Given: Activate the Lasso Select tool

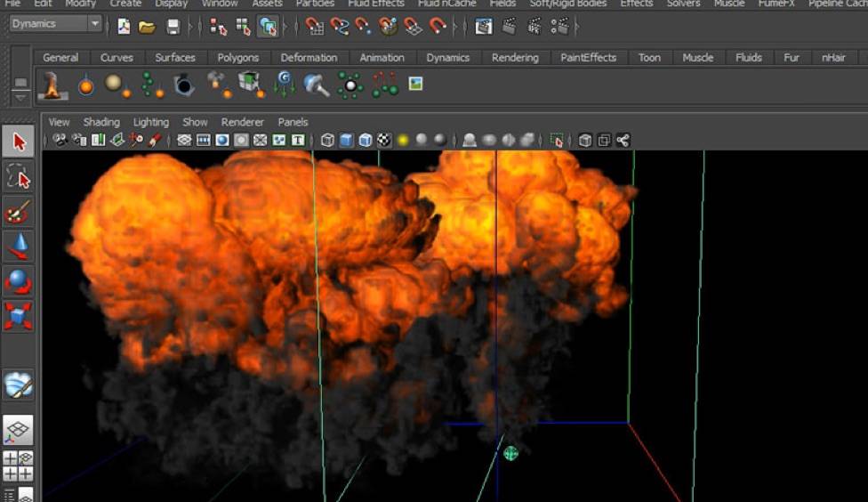Looking at the screenshot, I should tap(18, 177).
